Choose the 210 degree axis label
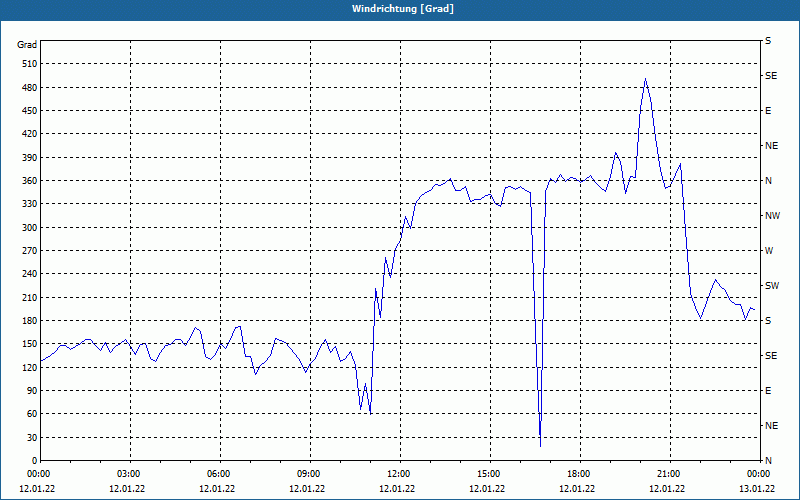The image size is (800, 500). (x=30, y=297)
